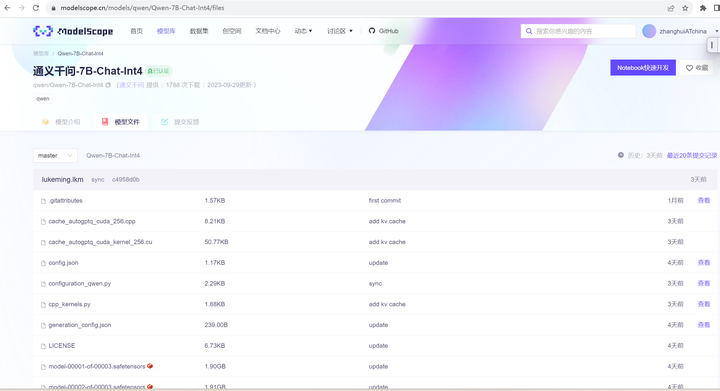Expand the 动态 dropdown menu

(x=303, y=31)
